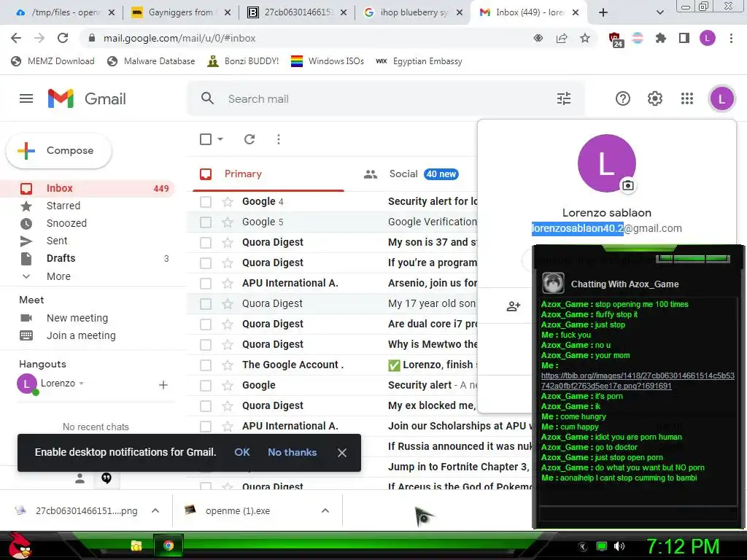Open the Angry Birds start button
Viewport: 747px width, 560px height.
[20, 545]
